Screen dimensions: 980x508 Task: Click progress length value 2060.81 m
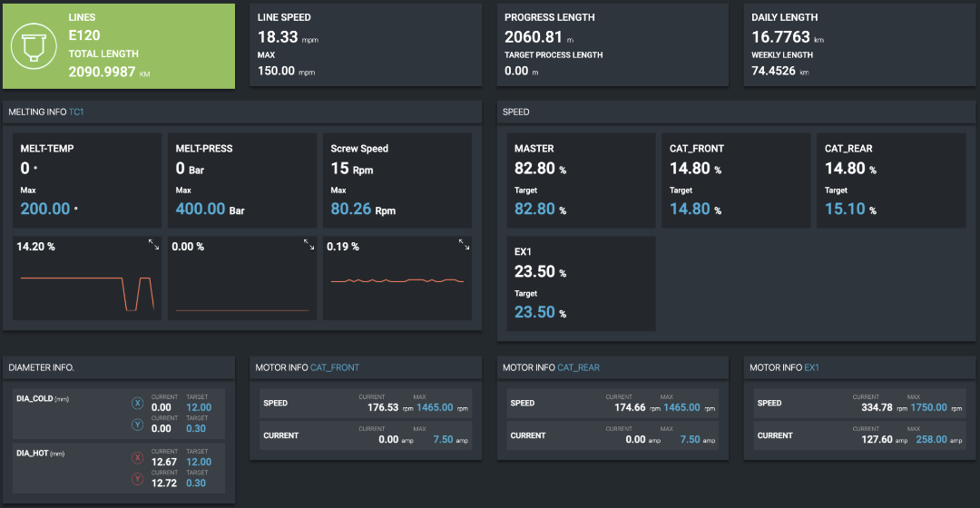point(539,37)
